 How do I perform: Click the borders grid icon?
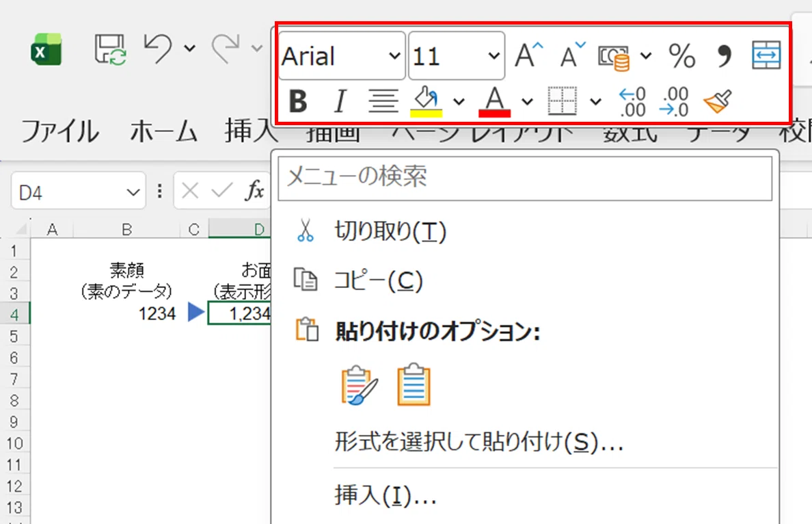[x=562, y=101]
